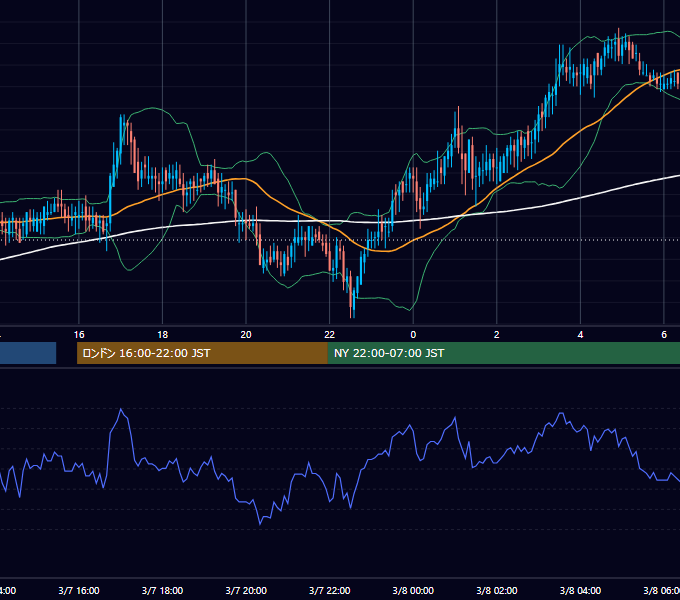This screenshot has width=680, height=600.
Task: Click the "3/8 02:00" date label
Action: click(497, 590)
